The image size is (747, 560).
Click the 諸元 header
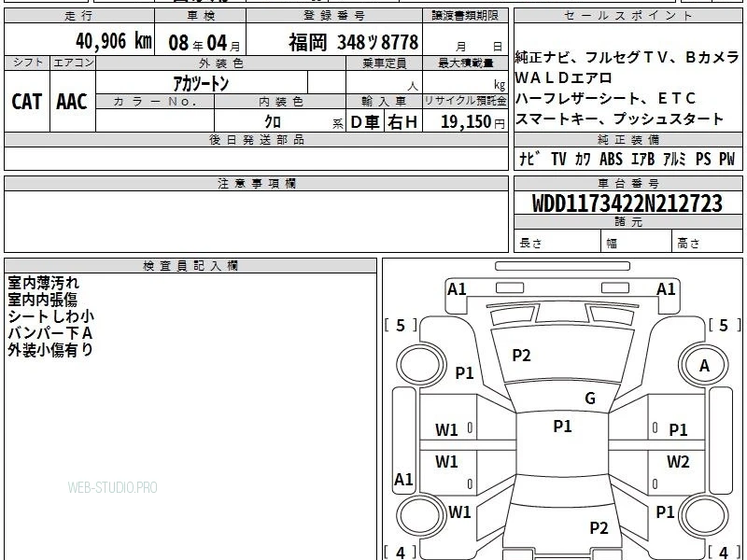click(x=628, y=222)
